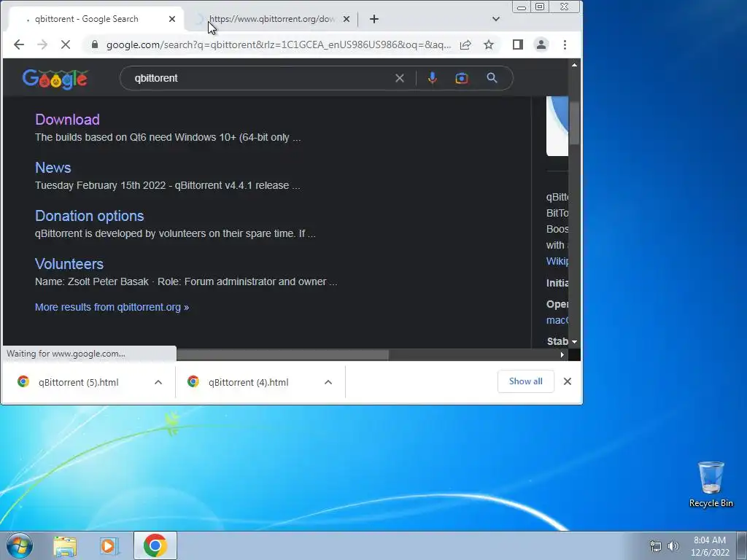Go back using the browser back arrow
The height and width of the screenshot is (560, 747).
point(18,44)
